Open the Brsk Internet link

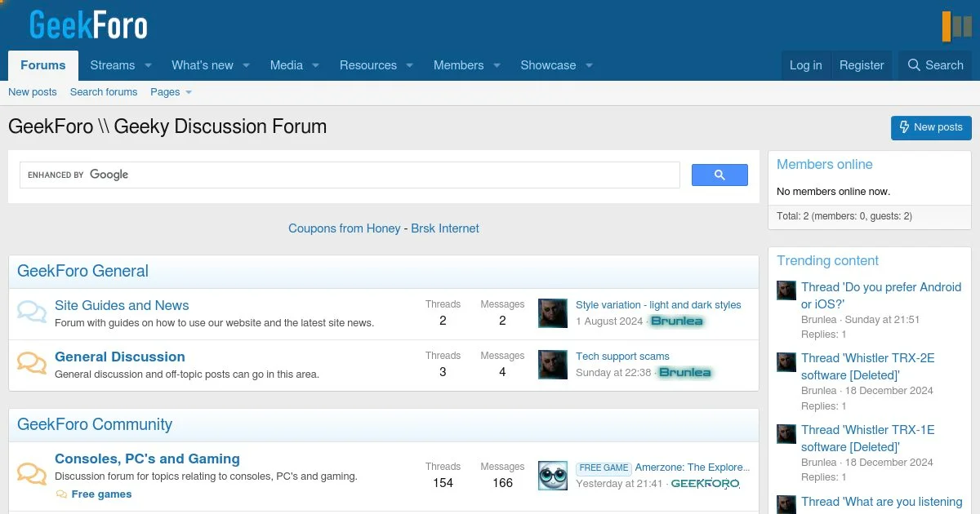(445, 228)
